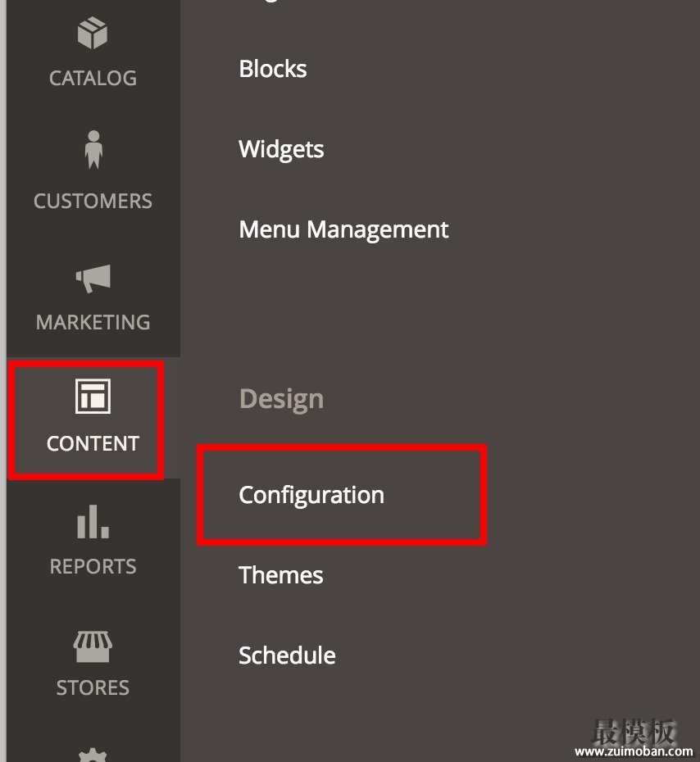700x762 pixels.
Task: Select the Content menu label
Action: pos(93,443)
